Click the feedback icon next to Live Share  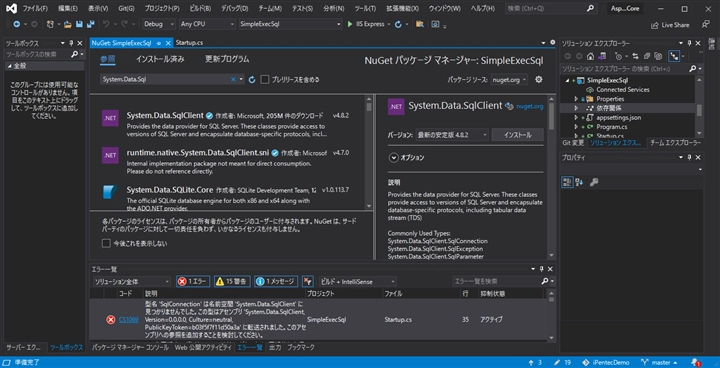706,24
